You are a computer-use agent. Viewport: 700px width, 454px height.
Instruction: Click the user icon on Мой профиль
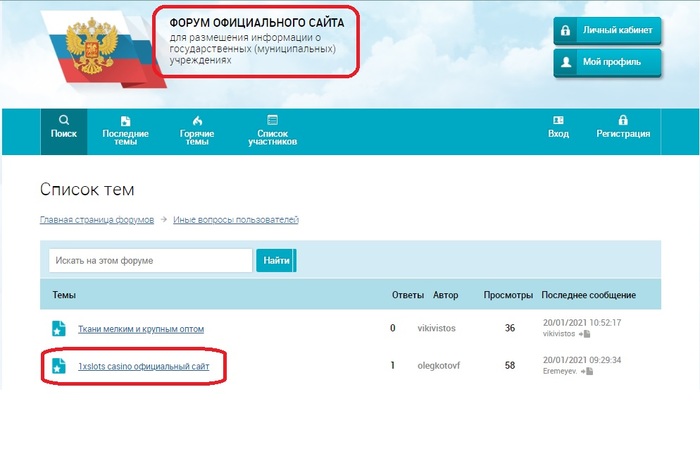pyautogui.click(x=568, y=62)
